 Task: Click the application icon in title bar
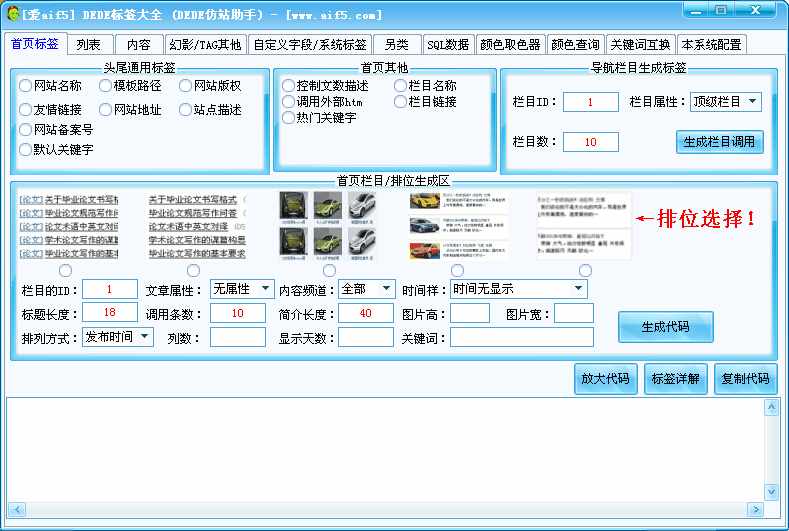pyautogui.click(x=12, y=14)
